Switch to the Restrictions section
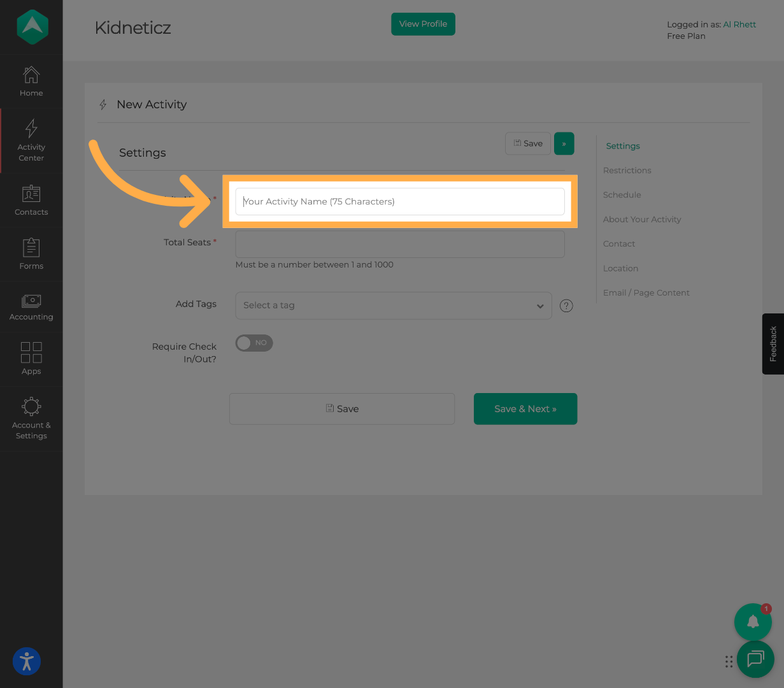Image resolution: width=784 pixels, height=688 pixels. tap(627, 170)
